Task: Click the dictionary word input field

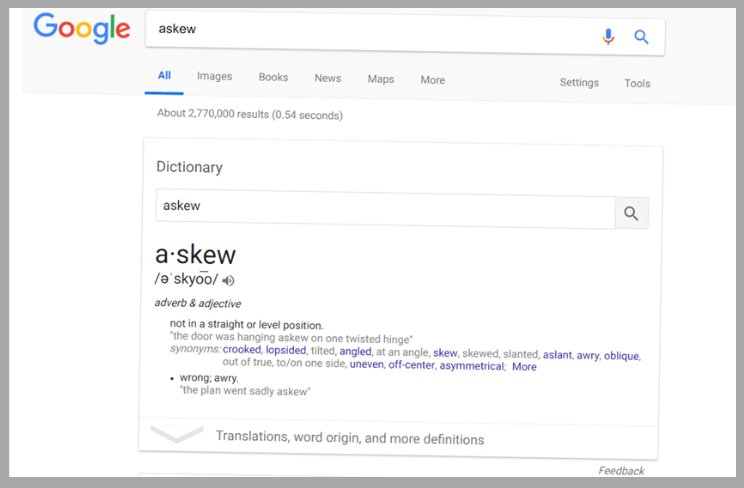Action: coord(385,208)
